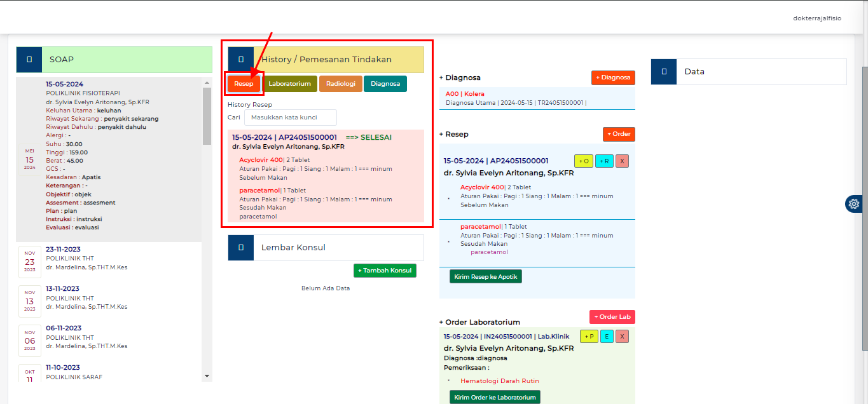Click the SOAP panel header icon
Screen dimensions: 868x404
(29, 60)
